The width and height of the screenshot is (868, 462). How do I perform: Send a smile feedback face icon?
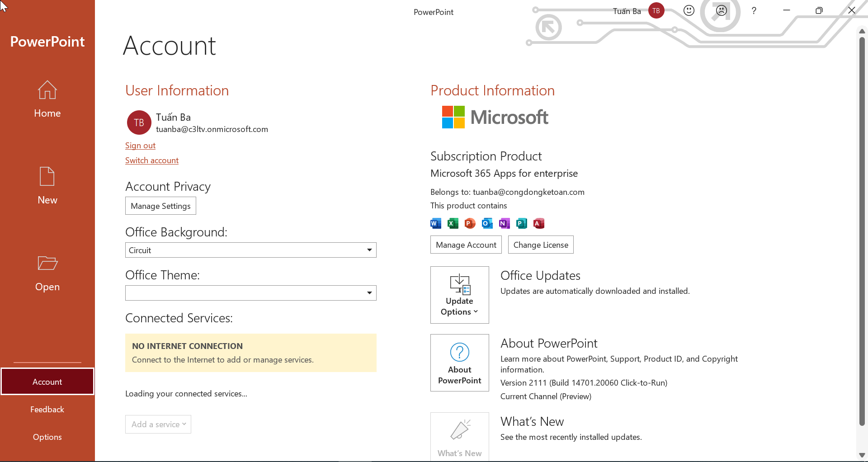689,10
